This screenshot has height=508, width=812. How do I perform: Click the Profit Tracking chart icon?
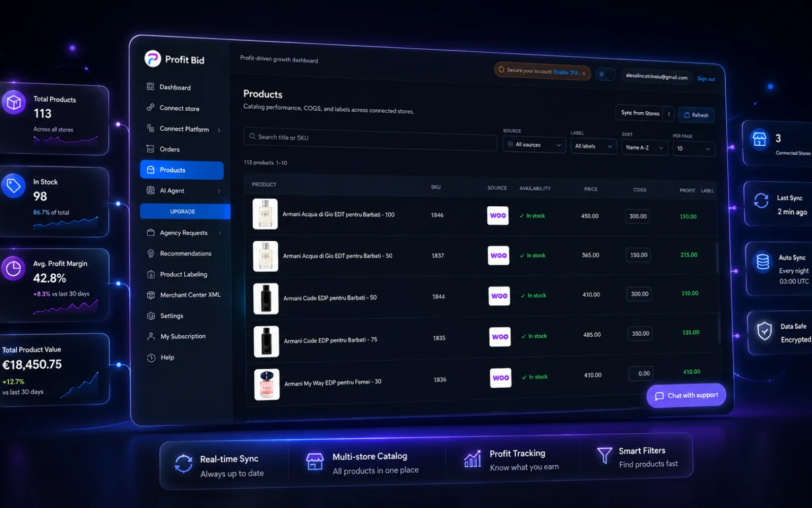pyautogui.click(x=472, y=459)
